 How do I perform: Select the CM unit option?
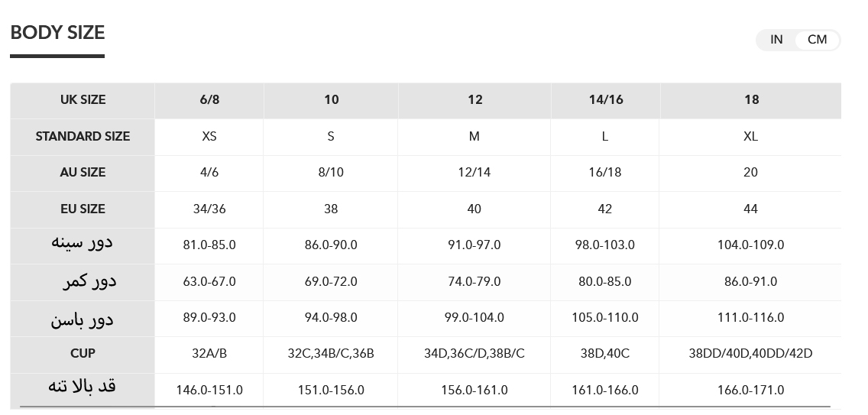tap(817, 40)
